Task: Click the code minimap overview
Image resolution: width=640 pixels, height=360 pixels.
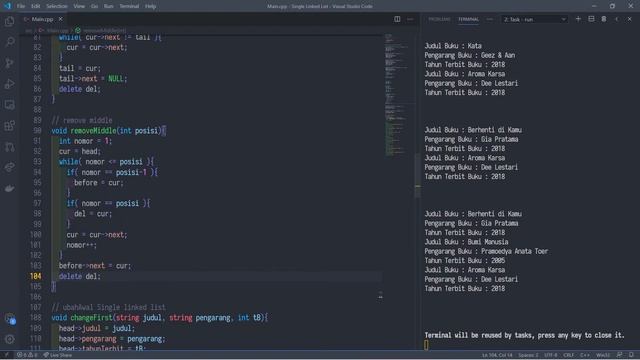Action: (396, 96)
